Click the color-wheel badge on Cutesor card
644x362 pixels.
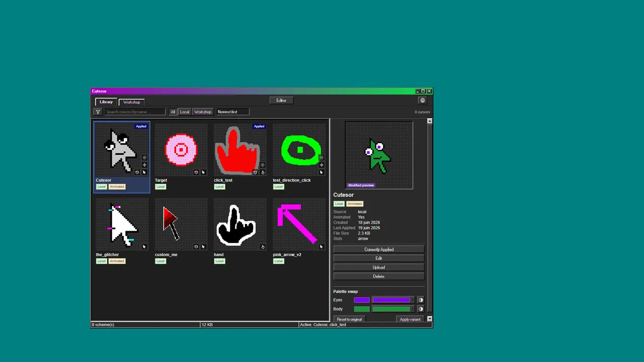(137, 172)
